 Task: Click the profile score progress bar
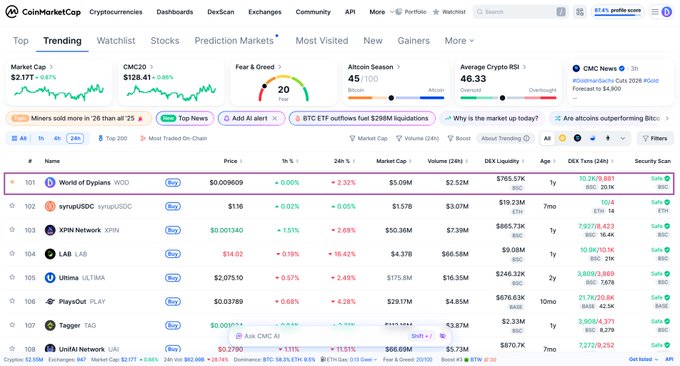pos(618,15)
